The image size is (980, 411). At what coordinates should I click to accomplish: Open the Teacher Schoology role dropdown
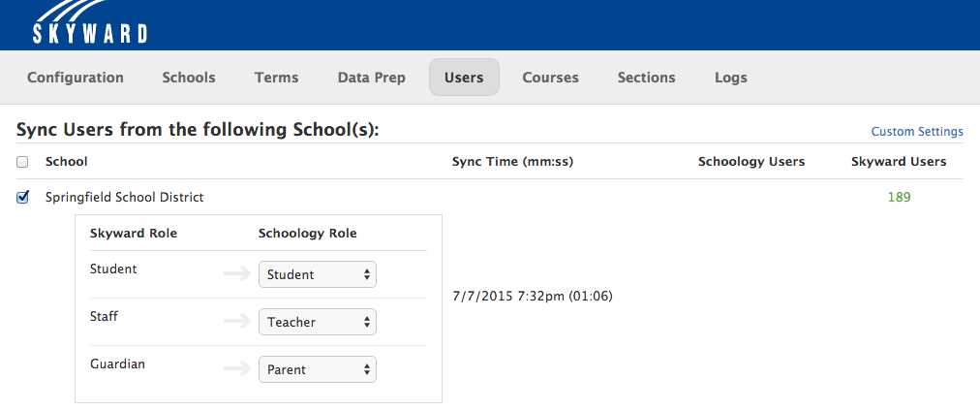tap(317, 322)
